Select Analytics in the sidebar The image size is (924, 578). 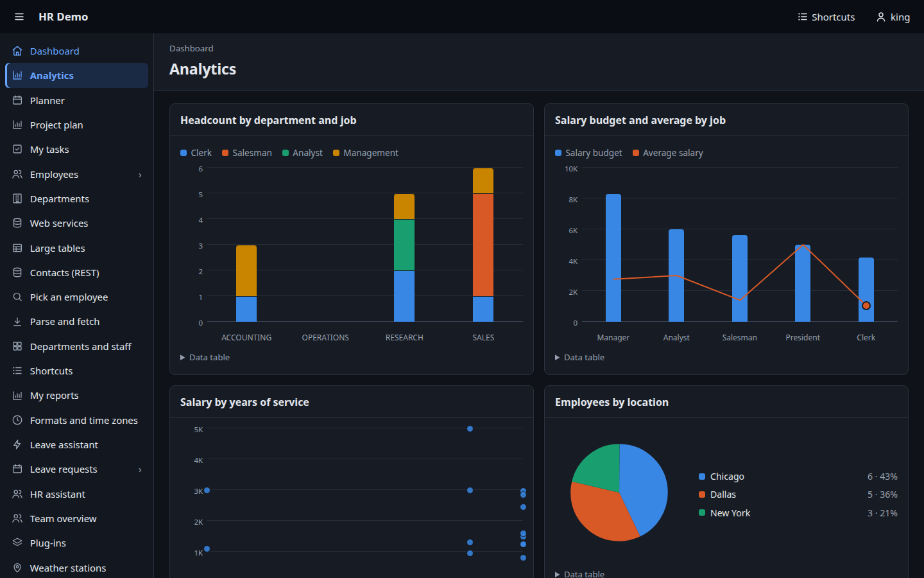point(77,75)
